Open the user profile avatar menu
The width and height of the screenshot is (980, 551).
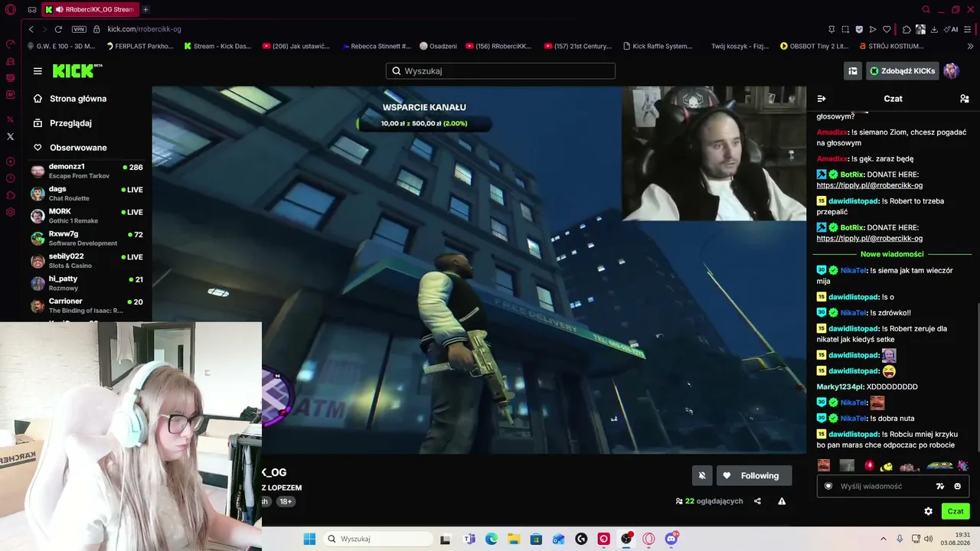(951, 71)
